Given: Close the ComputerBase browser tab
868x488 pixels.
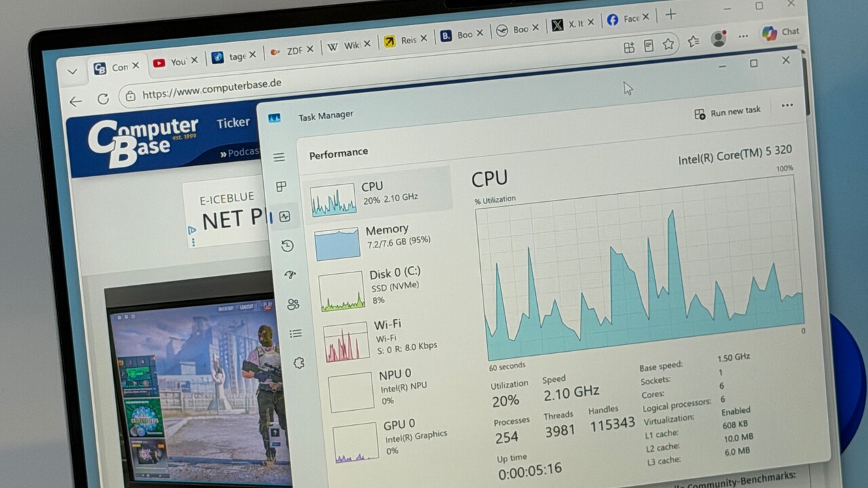Looking at the screenshot, I should tap(136, 66).
